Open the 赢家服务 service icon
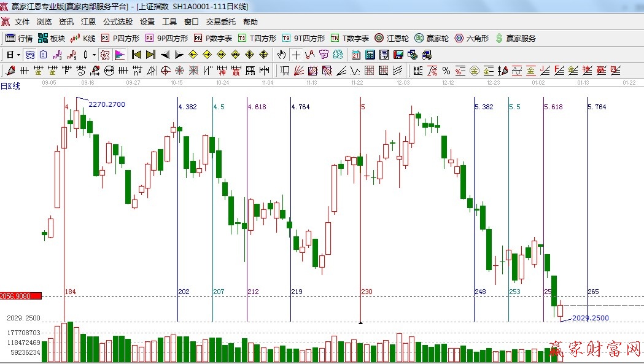 pyautogui.click(x=515, y=38)
